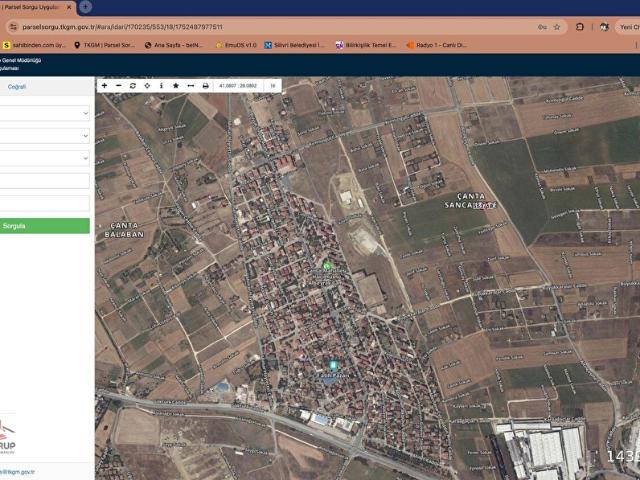The height and width of the screenshot is (480, 640).
Task: Click the teal marker above Bizim Pazar
Action: pos(333,364)
